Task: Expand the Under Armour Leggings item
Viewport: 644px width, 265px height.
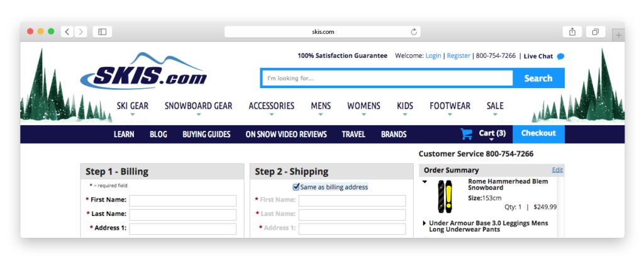Action: point(425,223)
